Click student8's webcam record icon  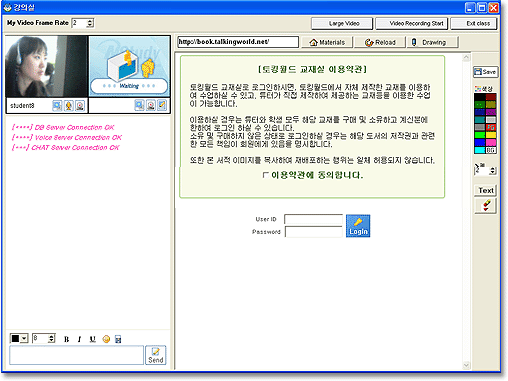80,106
